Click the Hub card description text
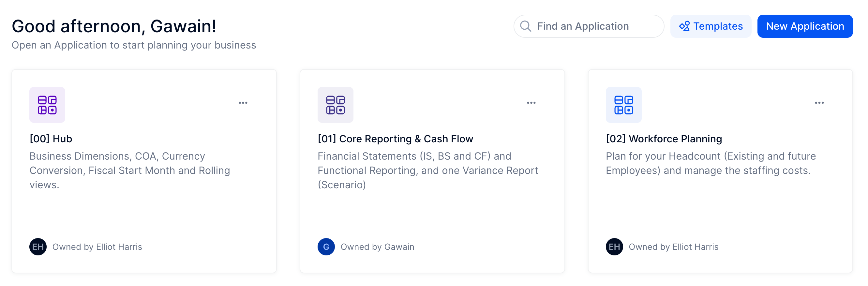Screen dimensions: 868x286 tap(130, 170)
